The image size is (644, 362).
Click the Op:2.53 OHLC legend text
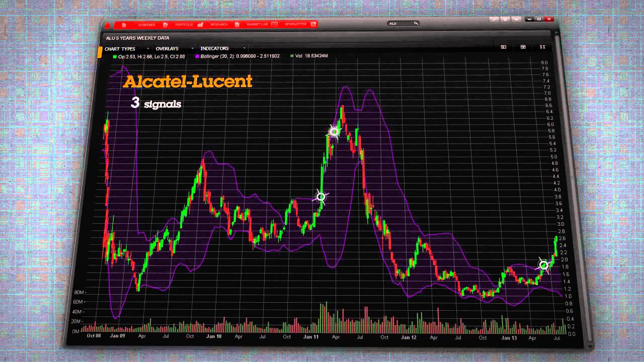click(x=151, y=56)
